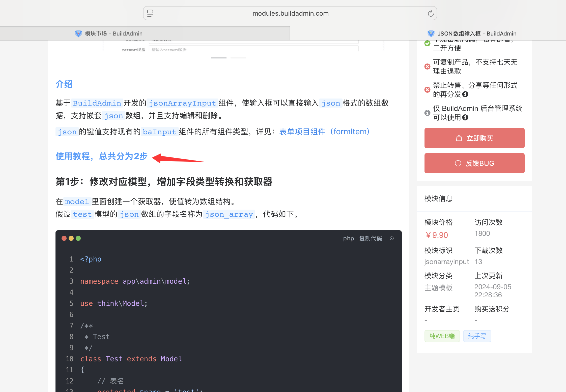Click the 模块信息 panel title
Screen dimensions: 566x392
(x=438, y=199)
